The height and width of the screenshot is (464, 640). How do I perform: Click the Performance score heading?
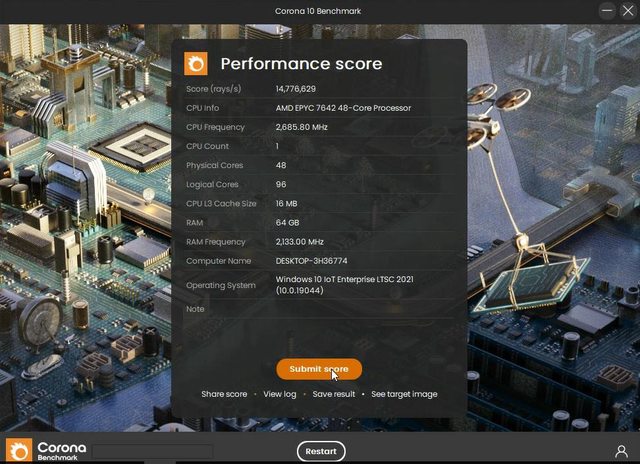[x=301, y=64]
